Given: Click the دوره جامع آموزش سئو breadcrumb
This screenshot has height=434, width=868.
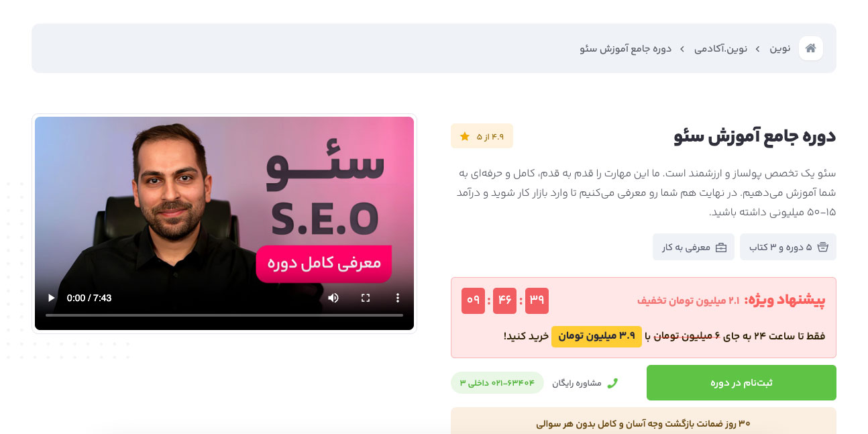Looking at the screenshot, I should pos(626,48).
